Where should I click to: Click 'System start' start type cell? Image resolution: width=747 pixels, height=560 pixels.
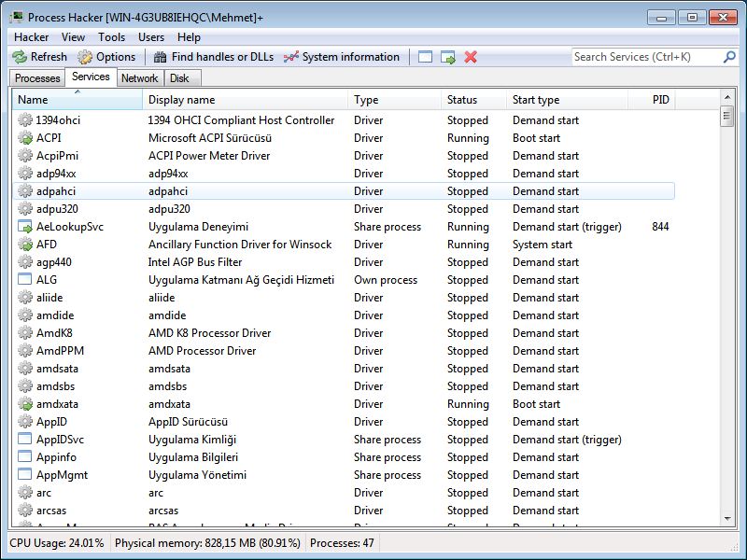pos(543,245)
